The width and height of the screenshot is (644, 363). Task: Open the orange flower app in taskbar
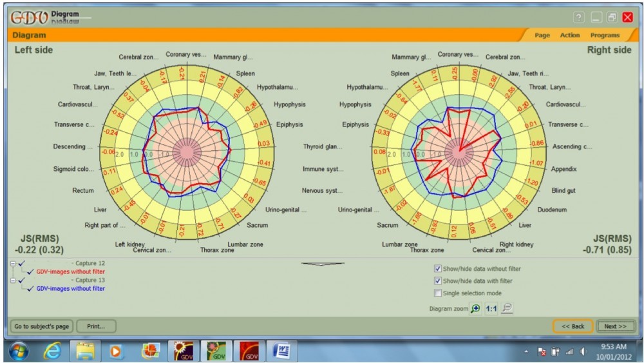tap(150, 351)
